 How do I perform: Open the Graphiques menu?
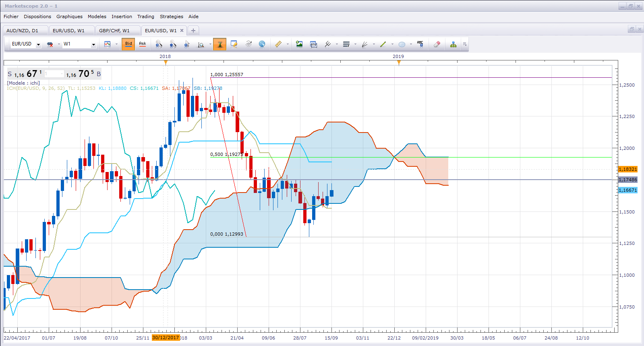[69, 17]
